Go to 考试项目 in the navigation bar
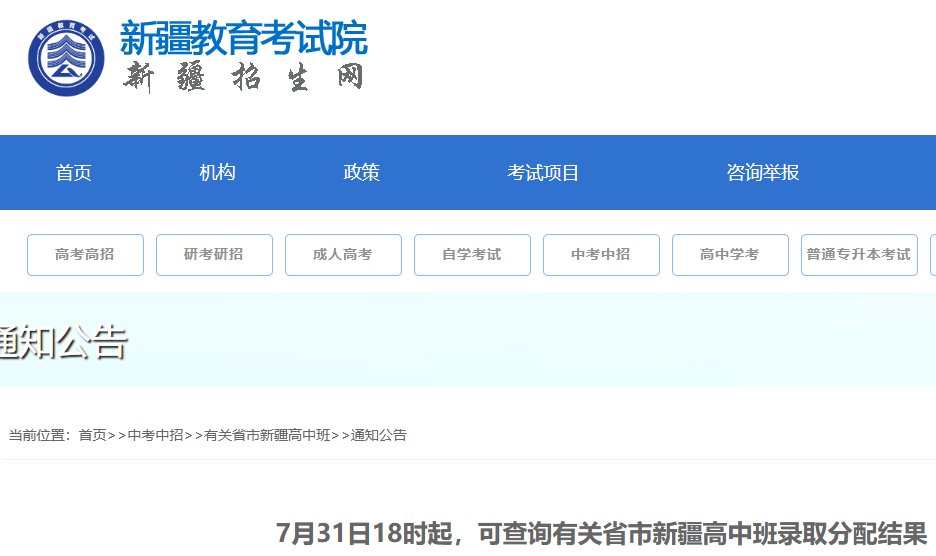Viewport: 936px width, 556px height. point(543,173)
